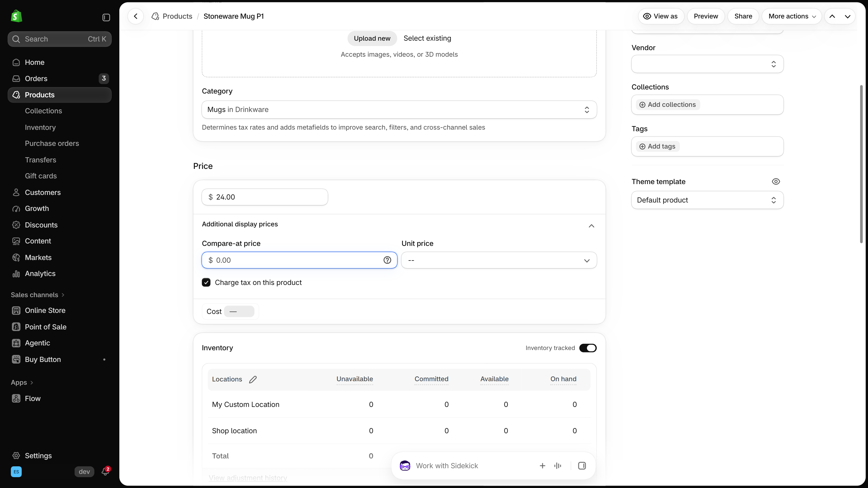Open the Home icon in the sidebar

pos(16,62)
